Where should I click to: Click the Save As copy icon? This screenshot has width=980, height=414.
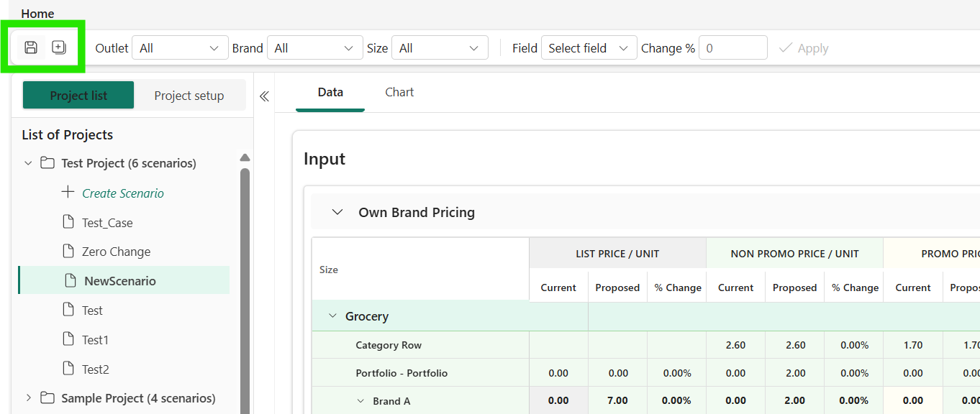pos(59,47)
